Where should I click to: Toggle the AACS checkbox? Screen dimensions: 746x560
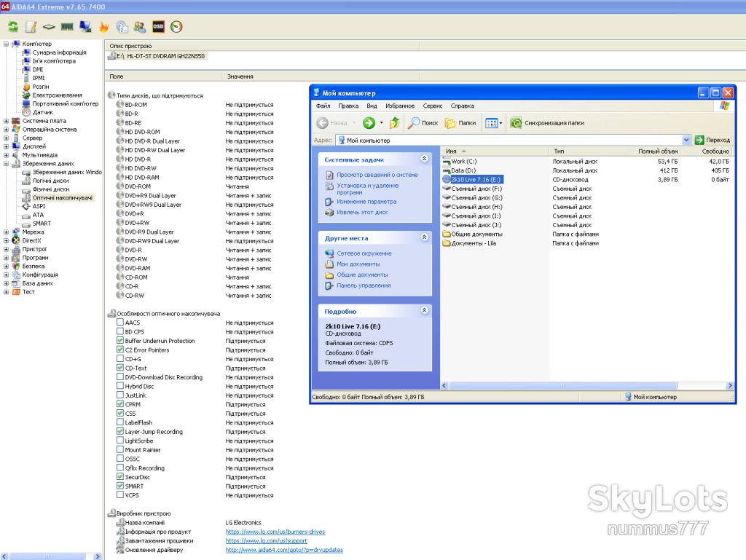pyautogui.click(x=120, y=323)
